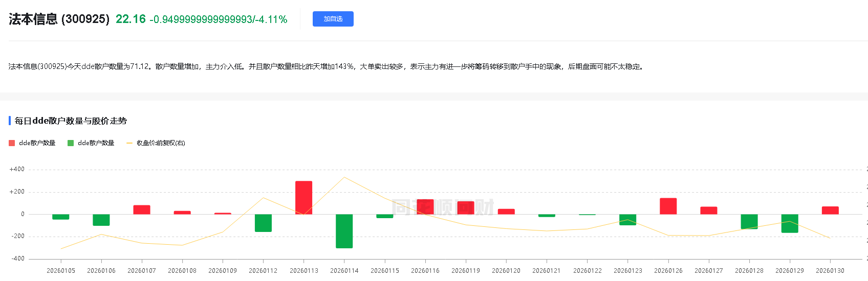Click the closing price line peak at 20260114

(x=344, y=177)
